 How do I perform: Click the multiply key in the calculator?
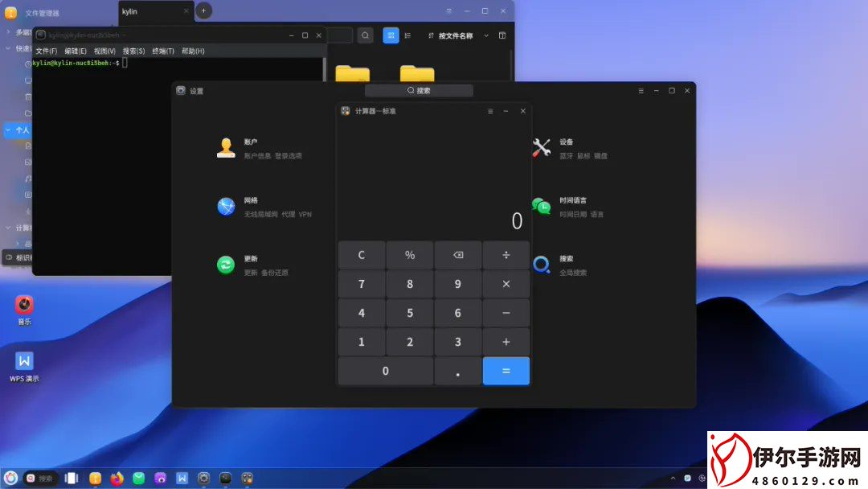coord(506,284)
